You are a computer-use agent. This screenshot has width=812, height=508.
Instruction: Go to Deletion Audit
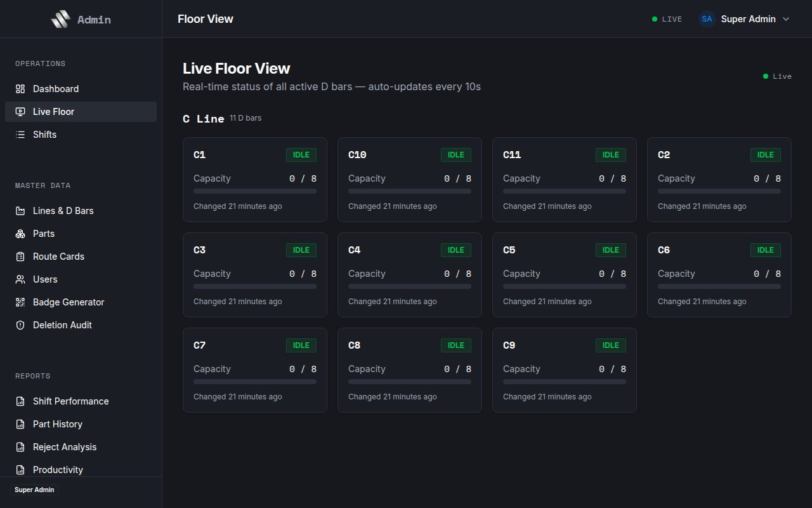coord(81,325)
